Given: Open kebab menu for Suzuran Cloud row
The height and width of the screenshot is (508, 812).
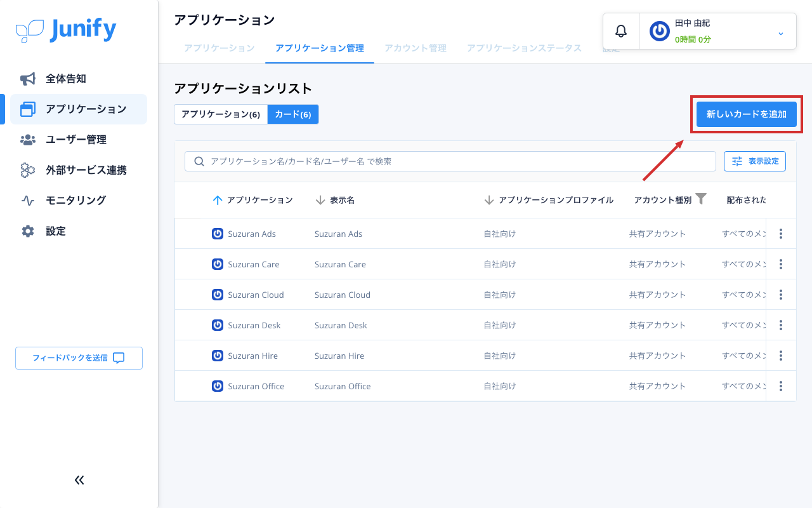Looking at the screenshot, I should (x=781, y=295).
